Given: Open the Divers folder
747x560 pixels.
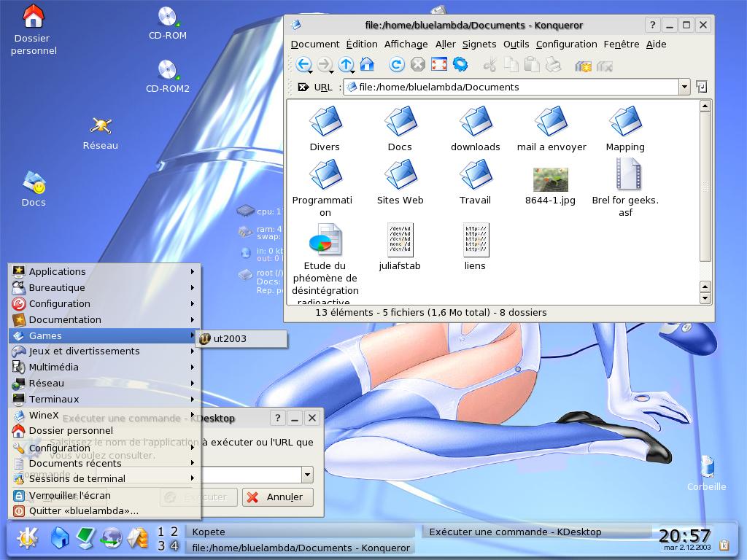Looking at the screenshot, I should 325,128.
